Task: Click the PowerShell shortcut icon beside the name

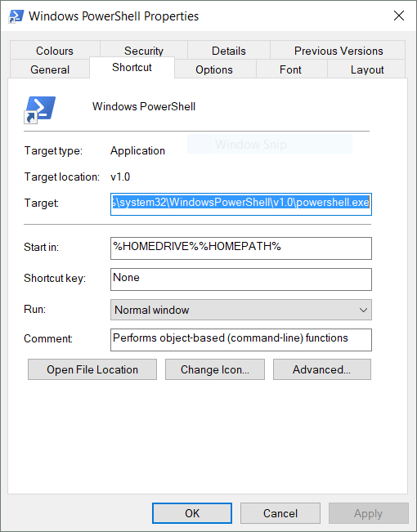Action: [40, 110]
